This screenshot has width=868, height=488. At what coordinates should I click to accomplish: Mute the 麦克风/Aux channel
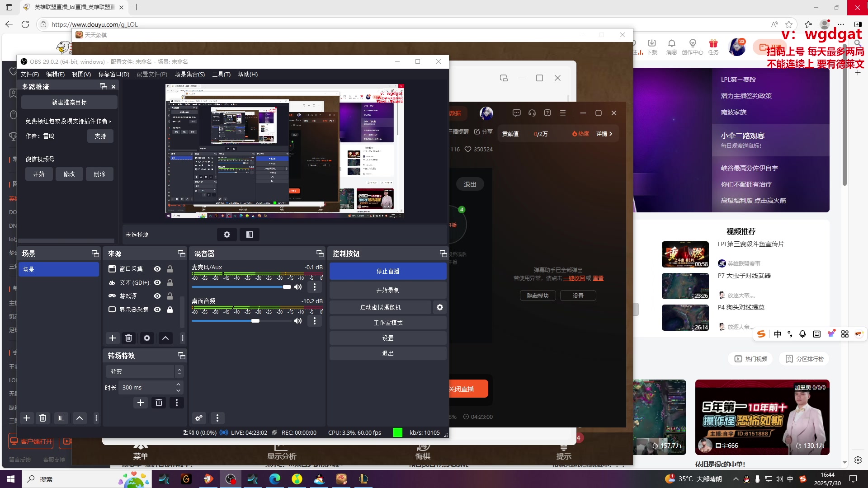pyautogui.click(x=298, y=287)
